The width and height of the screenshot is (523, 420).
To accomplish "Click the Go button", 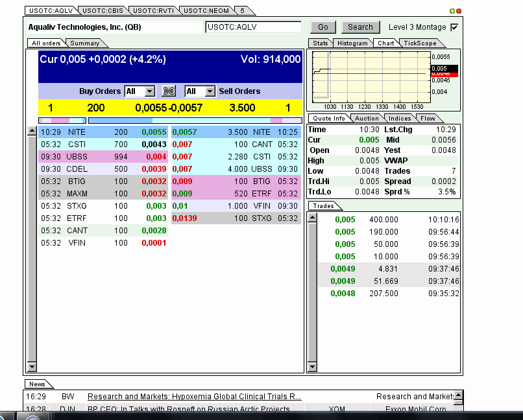I will tap(323, 27).
